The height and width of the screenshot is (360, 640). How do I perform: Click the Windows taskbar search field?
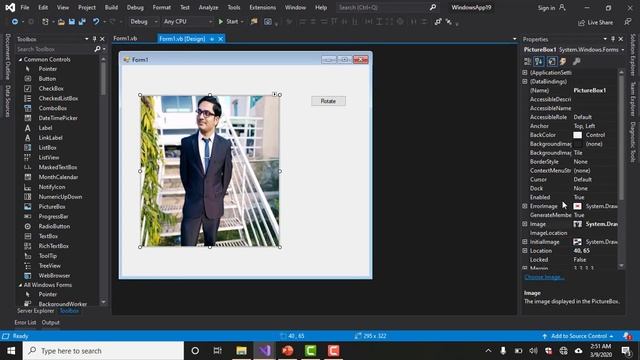(103, 351)
